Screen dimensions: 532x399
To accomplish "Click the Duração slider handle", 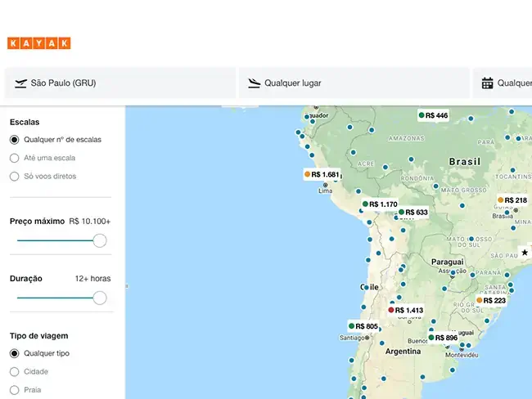I will [100, 298].
